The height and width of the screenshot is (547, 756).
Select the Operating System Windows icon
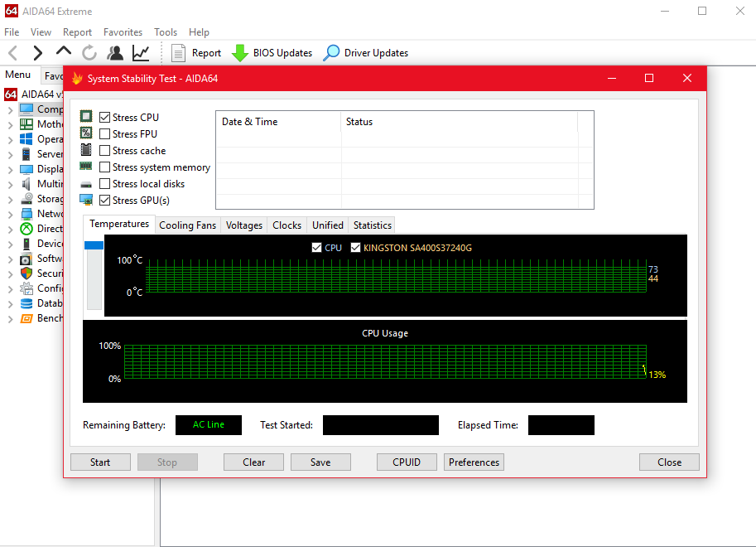point(26,139)
